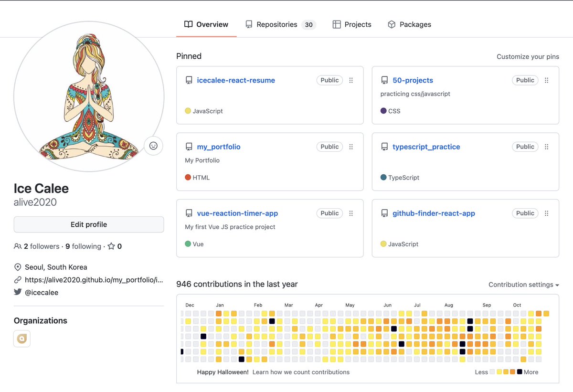573x392 pixels.
Task: Open the vue-reaction-timer-app repository
Action: pos(237,213)
